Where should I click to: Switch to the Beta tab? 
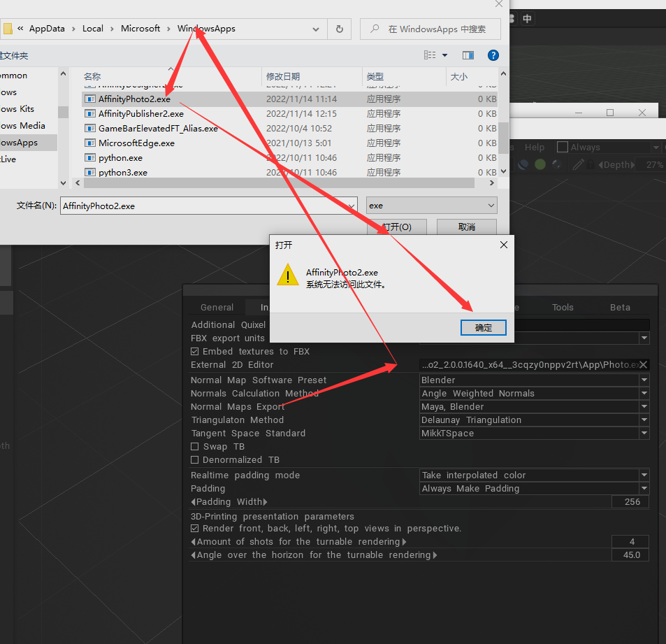click(620, 307)
